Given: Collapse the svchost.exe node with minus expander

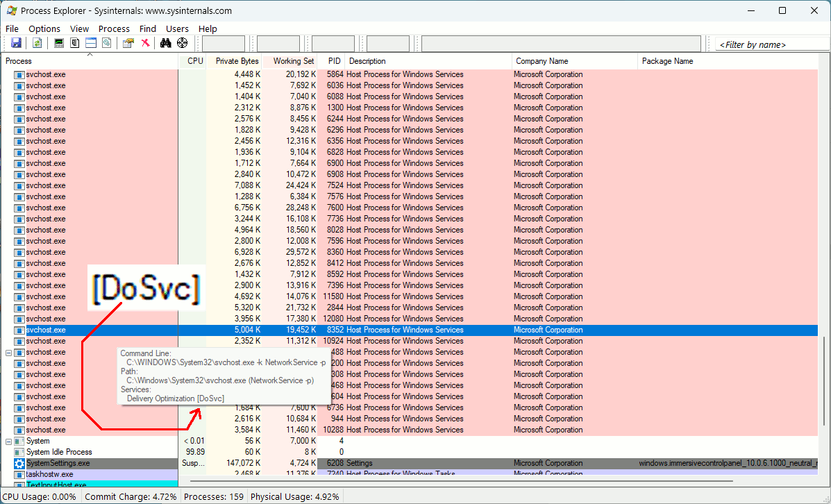Looking at the screenshot, I should 8,353.
